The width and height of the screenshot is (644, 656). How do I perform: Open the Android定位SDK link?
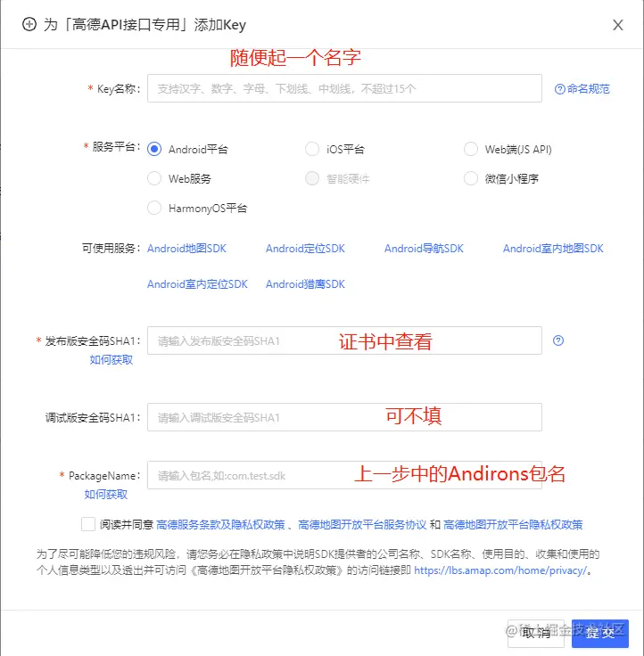click(x=305, y=249)
